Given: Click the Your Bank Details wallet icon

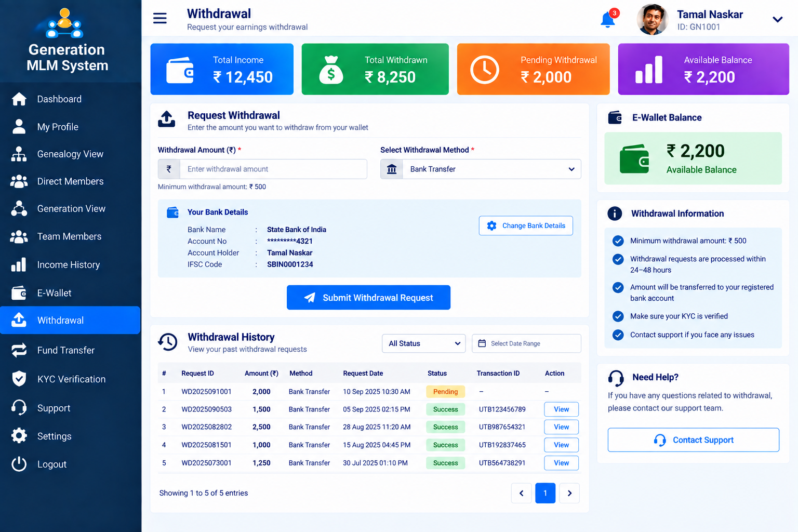Looking at the screenshot, I should click(x=172, y=212).
